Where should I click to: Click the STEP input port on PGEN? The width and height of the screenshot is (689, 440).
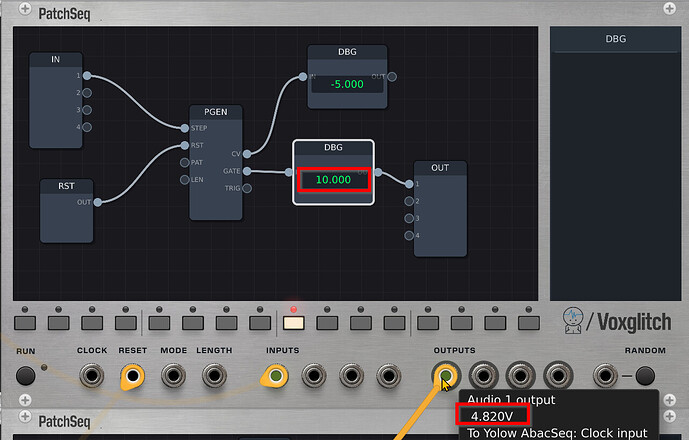point(185,128)
